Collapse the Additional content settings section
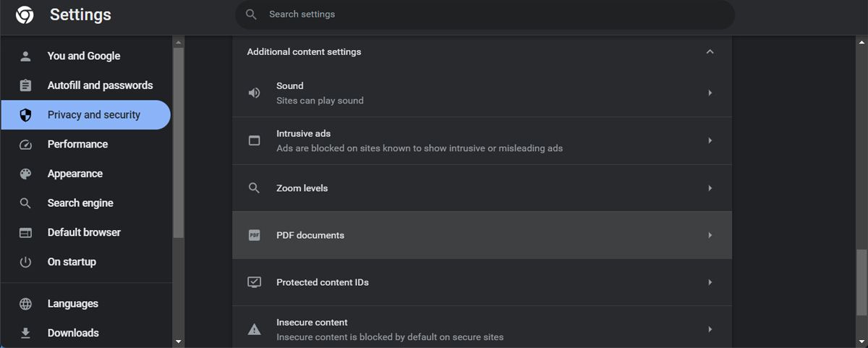The image size is (868, 348). tap(710, 51)
